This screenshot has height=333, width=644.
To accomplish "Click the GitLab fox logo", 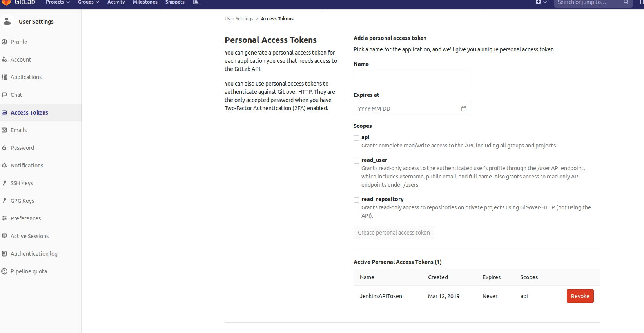I will 6,2.
